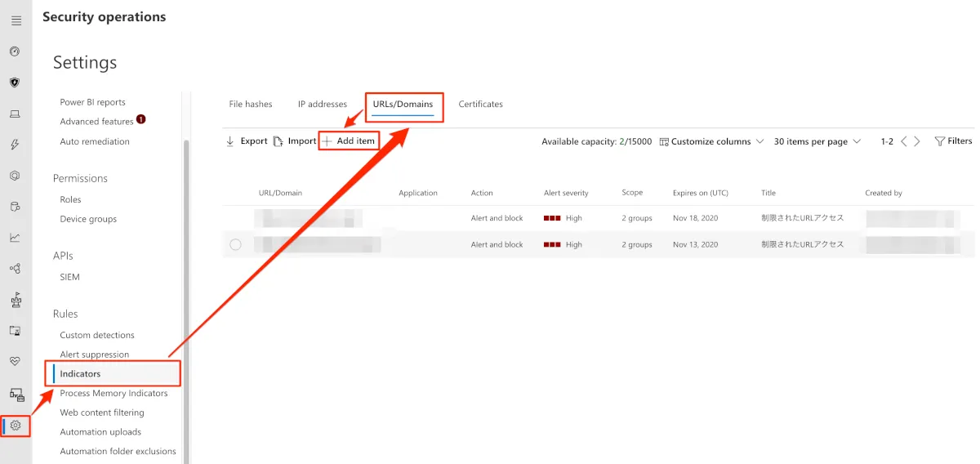Open the Dashboard gauge icon in sidebar
The height and width of the screenshot is (464, 980).
click(15, 51)
